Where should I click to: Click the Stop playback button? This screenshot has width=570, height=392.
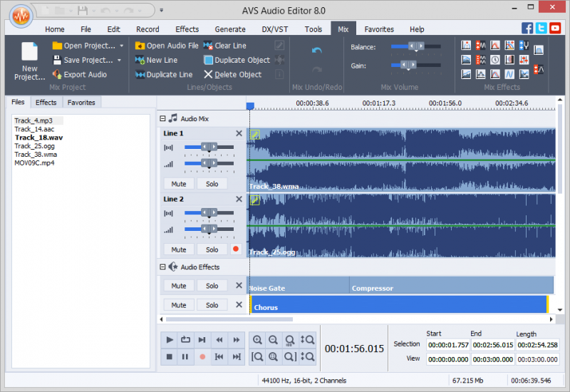169,357
